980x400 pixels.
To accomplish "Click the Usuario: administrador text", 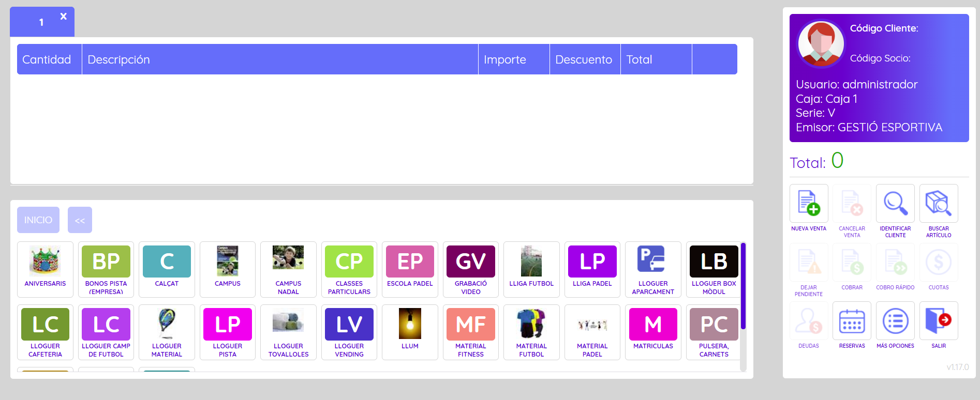I will (x=857, y=84).
